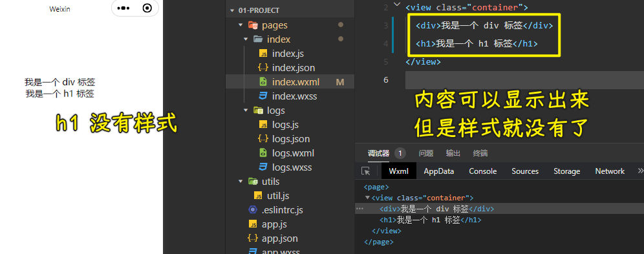Click the braces icon beside index.json
This screenshot has height=254, width=644.
tap(263, 68)
